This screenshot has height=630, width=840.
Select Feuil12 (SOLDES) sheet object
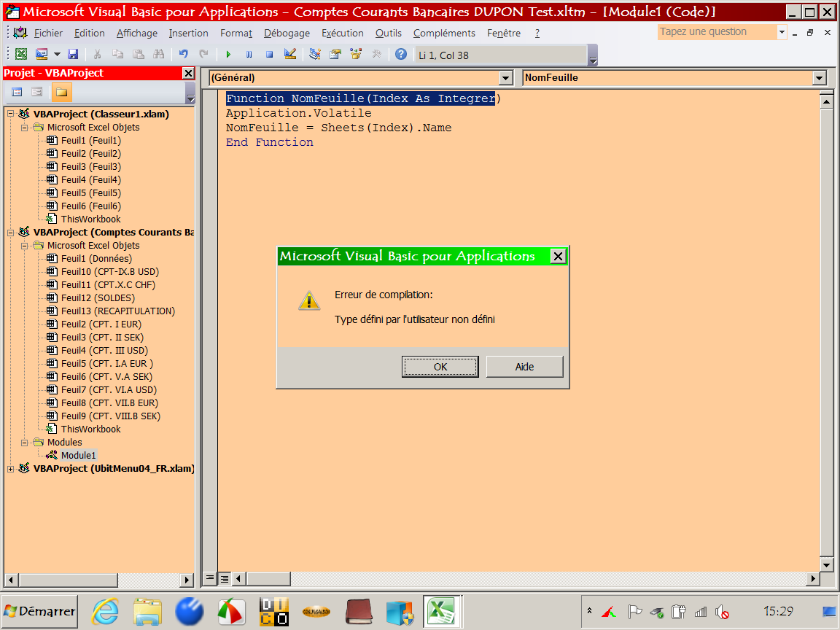(x=98, y=297)
